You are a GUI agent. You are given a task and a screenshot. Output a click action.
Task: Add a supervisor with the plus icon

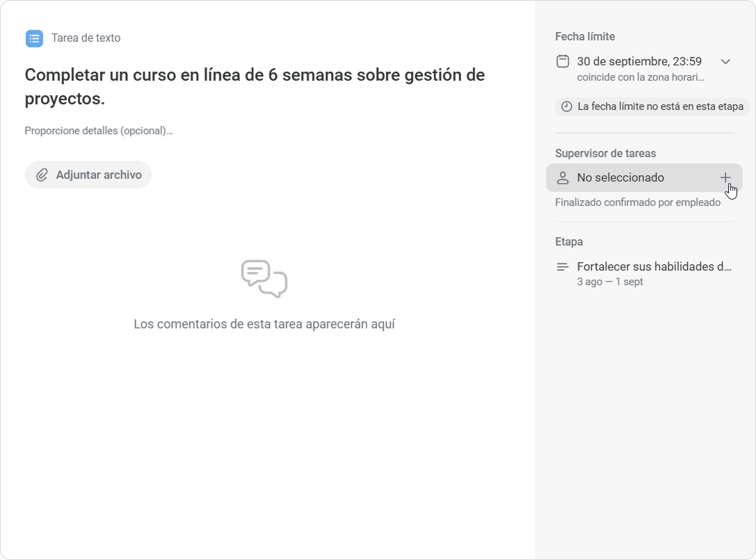point(725,177)
